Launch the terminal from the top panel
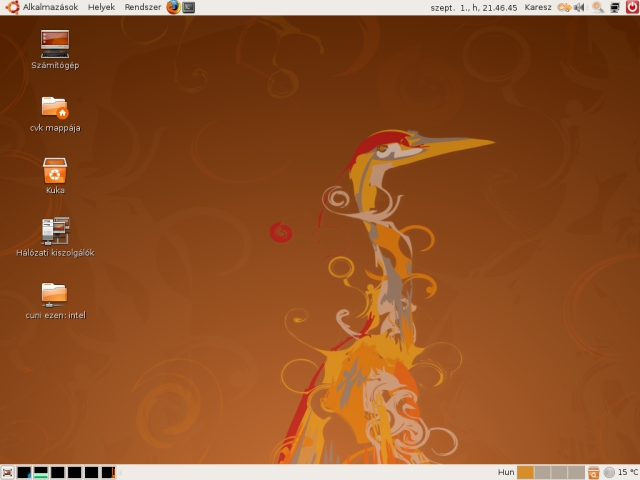 (189, 7)
